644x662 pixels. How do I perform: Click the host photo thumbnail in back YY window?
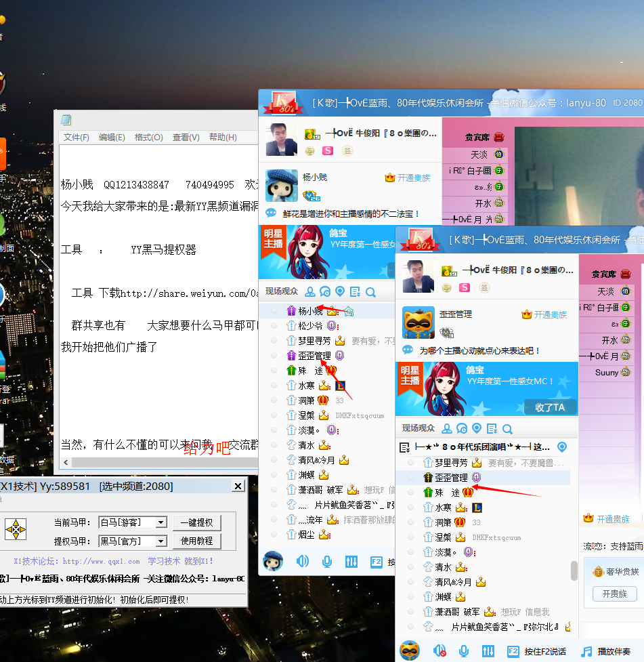[x=282, y=140]
